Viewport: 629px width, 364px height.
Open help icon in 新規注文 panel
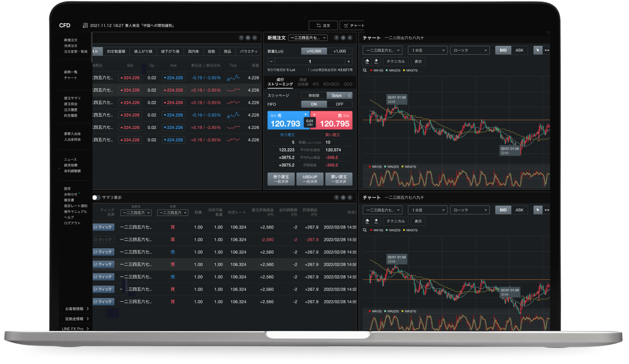(x=336, y=38)
